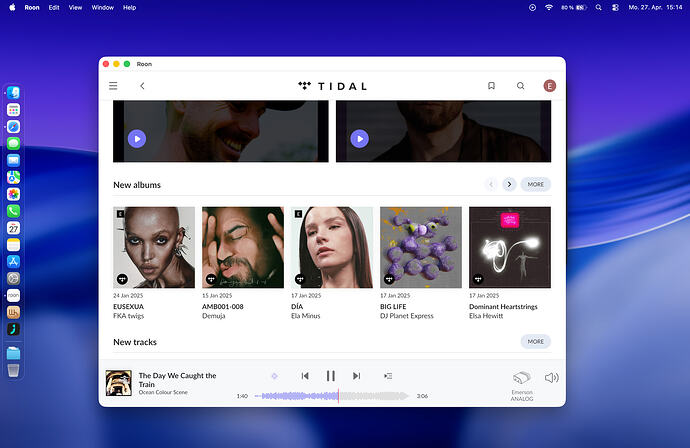This screenshot has height=448, width=690.
Task: Click The Day We Caught the Train title
Action: point(177,380)
